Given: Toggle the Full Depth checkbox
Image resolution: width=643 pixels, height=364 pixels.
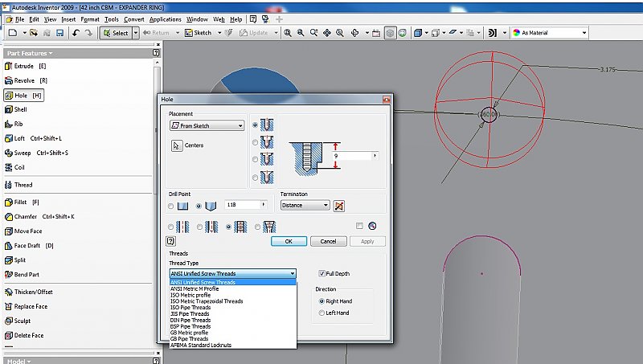Looking at the screenshot, I should tap(322, 273).
